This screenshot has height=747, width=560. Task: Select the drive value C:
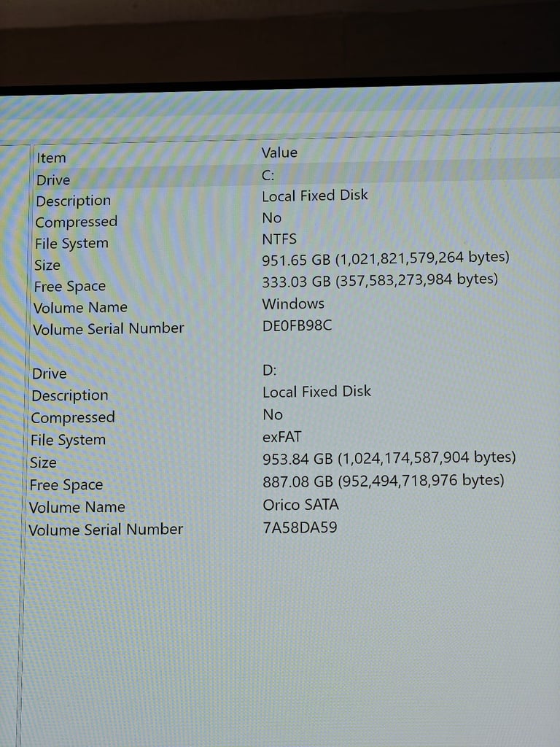tap(268, 175)
